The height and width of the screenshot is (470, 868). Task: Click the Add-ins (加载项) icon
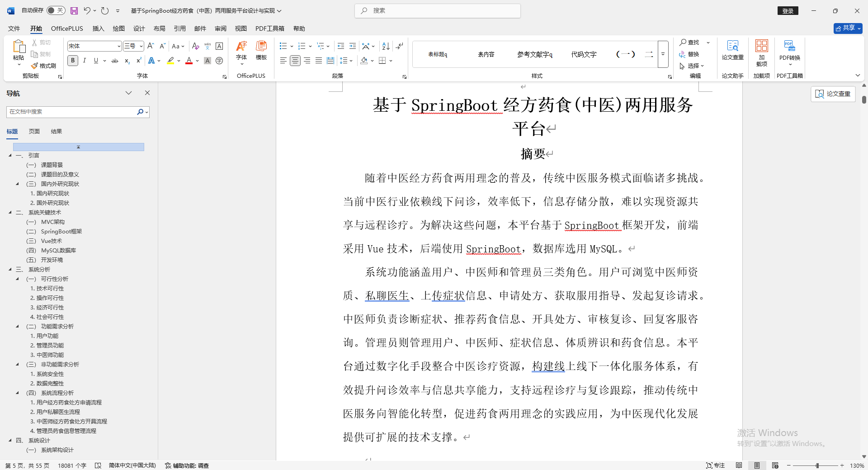click(x=762, y=53)
